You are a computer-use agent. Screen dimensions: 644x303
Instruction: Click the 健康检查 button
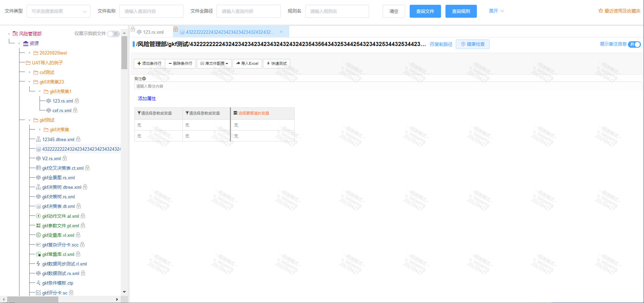(x=473, y=44)
